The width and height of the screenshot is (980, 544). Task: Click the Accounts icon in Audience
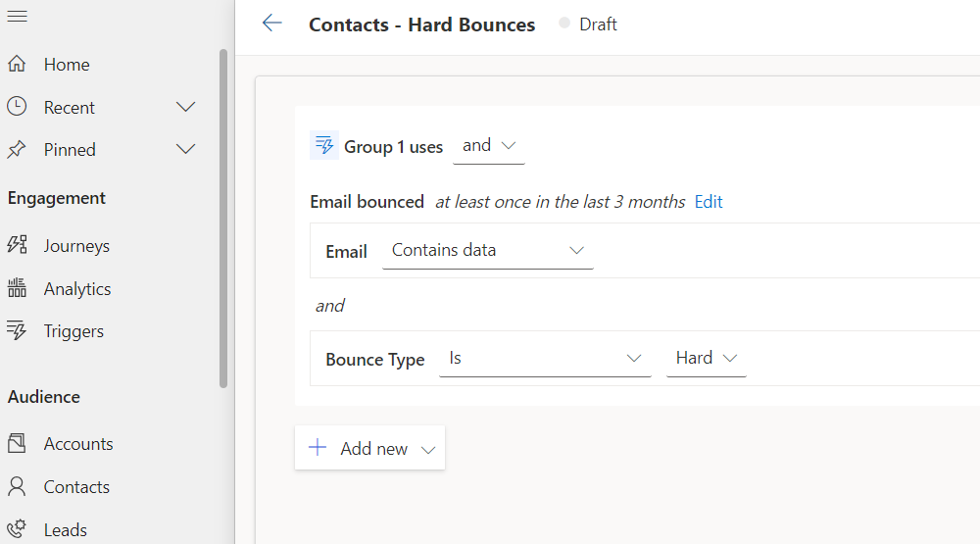pyautogui.click(x=17, y=443)
